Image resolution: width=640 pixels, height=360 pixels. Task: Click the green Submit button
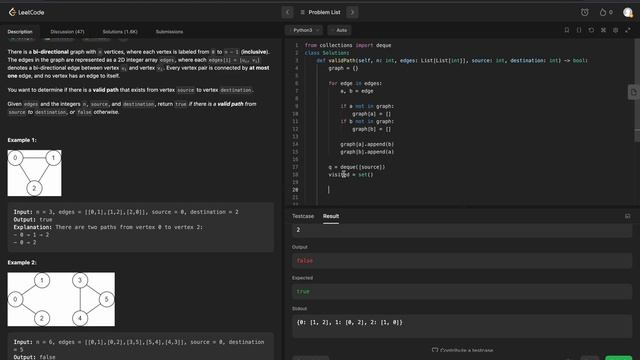tap(619, 358)
